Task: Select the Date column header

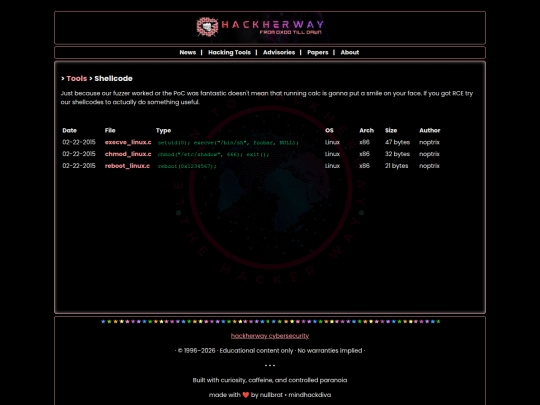Action: (70, 131)
